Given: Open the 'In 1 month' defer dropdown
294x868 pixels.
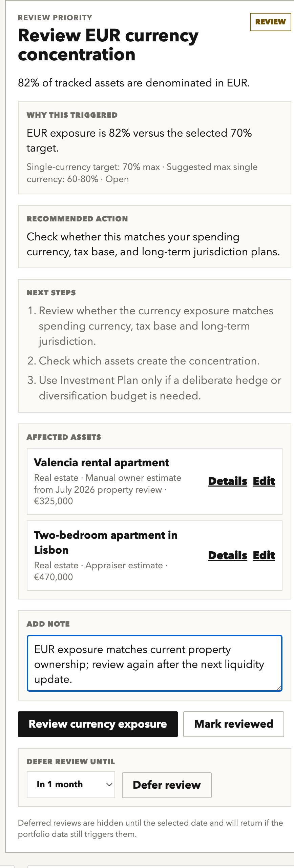Looking at the screenshot, I should [71, 785].
